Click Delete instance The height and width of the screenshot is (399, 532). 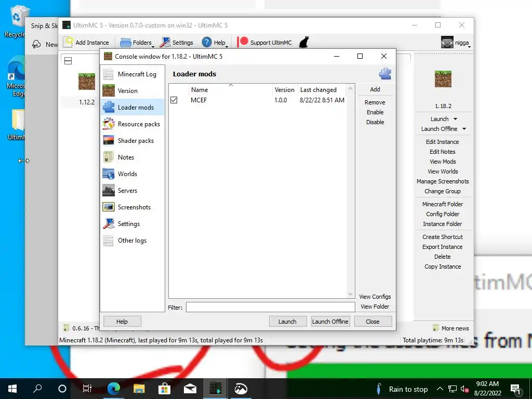[x=443, y=257]
